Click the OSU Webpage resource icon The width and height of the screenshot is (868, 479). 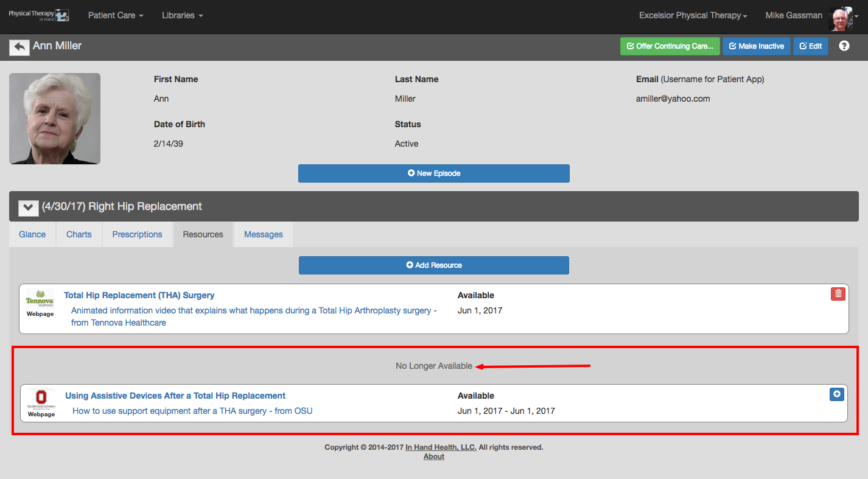tap(41, 404)
